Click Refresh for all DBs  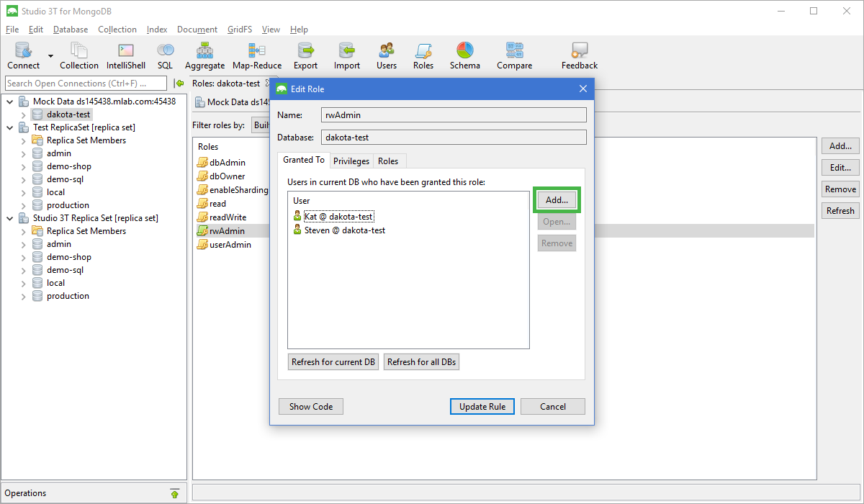pos(421,361)
